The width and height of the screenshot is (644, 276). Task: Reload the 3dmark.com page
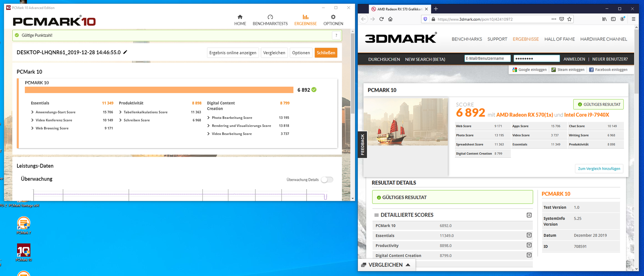[x=381, y=19]
